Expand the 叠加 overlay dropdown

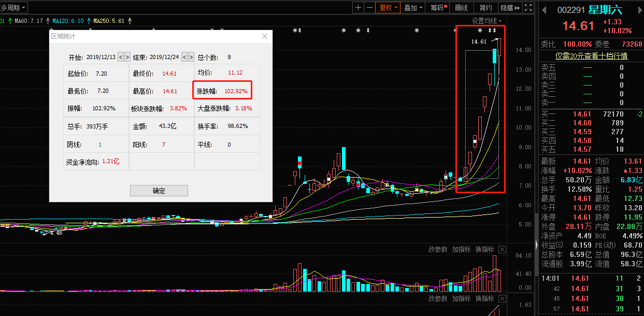tap(413, 8)
